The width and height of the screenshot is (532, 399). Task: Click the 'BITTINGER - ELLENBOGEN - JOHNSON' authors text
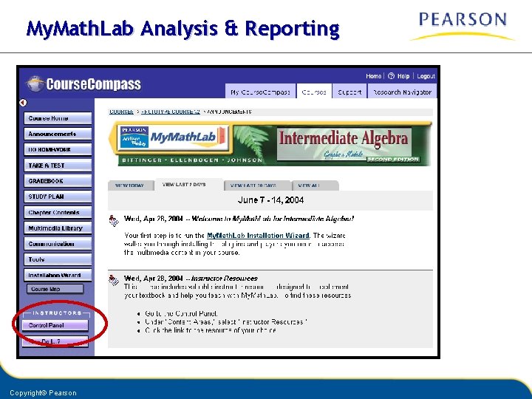click(192, 160)
